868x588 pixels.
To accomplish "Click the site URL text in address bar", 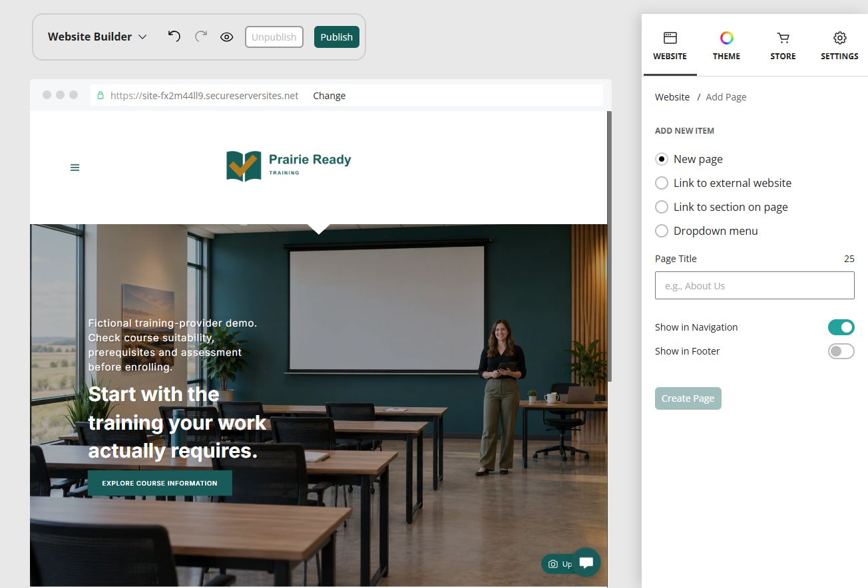I will pos(204,96).
